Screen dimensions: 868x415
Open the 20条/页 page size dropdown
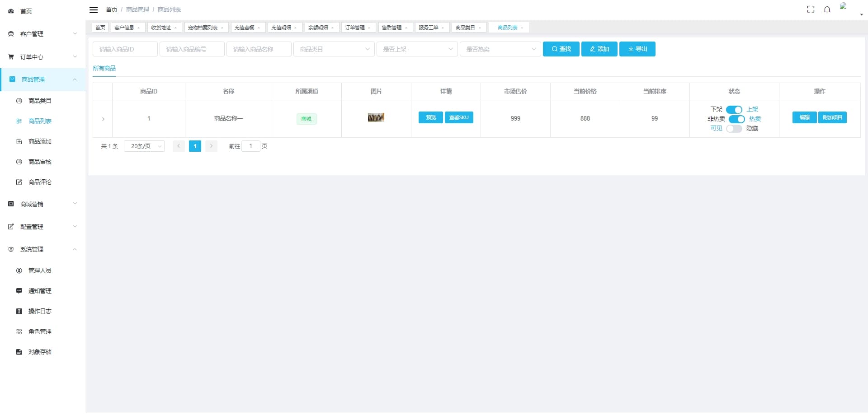coord(144,146)
